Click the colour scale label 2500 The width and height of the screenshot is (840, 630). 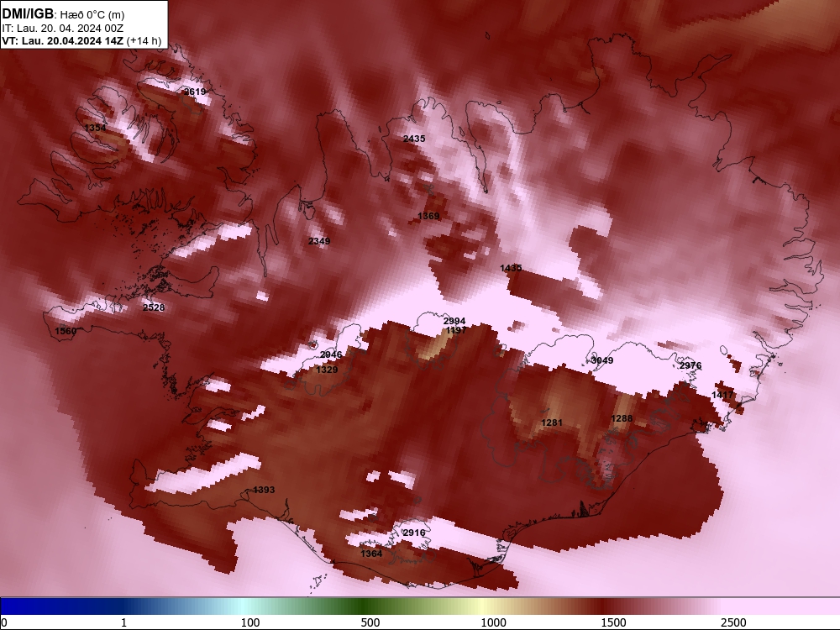(x=733, y=622)
